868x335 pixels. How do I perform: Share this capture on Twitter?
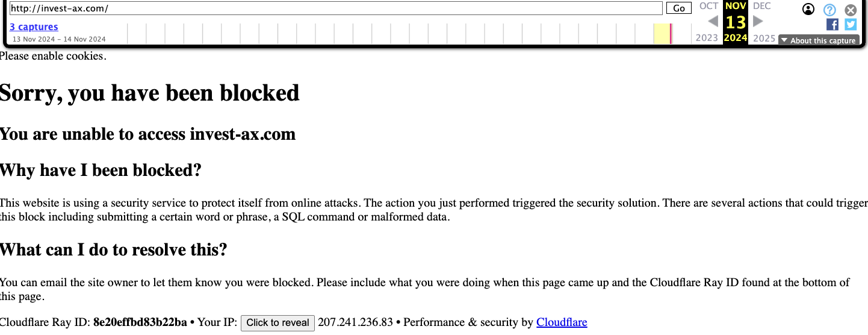[x=850, y=24]
